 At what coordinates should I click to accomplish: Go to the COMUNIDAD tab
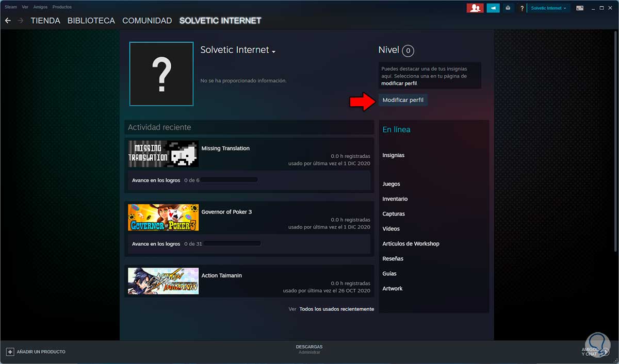click(147, 21)
